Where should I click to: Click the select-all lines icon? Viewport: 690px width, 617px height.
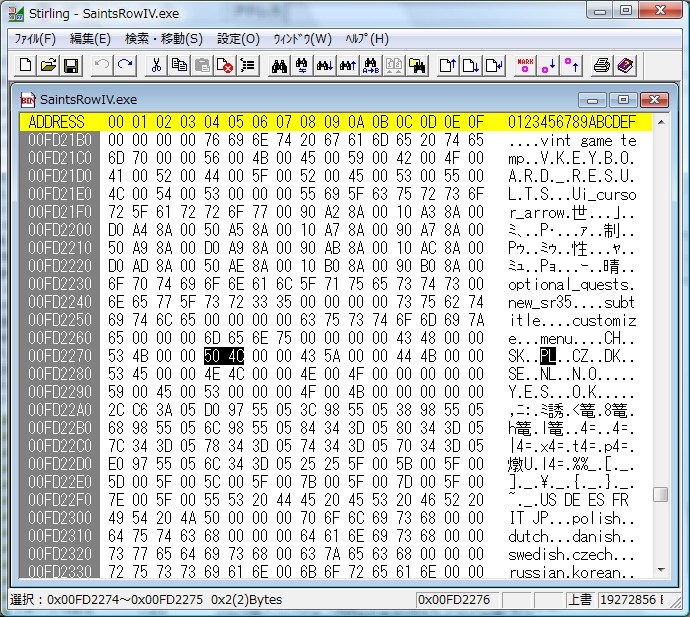pyautogui.click(x=248, y=66)
